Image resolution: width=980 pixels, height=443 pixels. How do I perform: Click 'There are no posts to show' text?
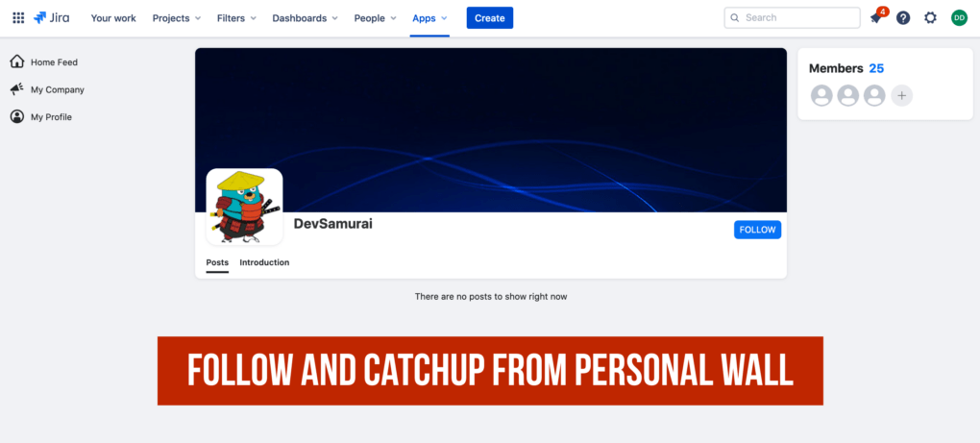pos(491,297)
